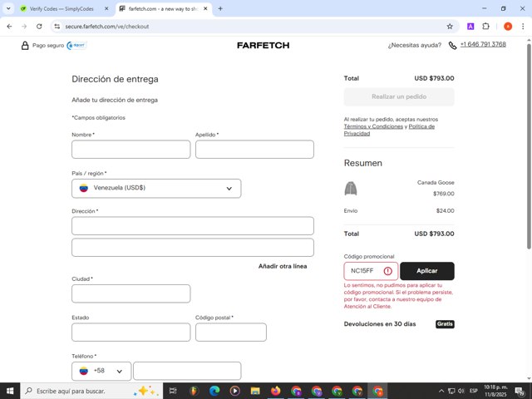Focus the Nombre input field
532x399 pixels.
[x=131, y=150]
